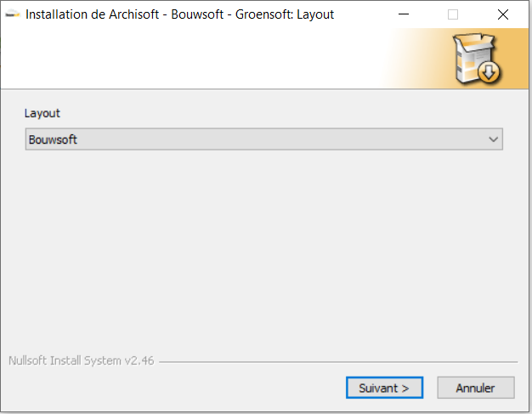Screen dimensions: 532x414
Task: Click the window title "Installation de Archisoft"
Action: 92,14
